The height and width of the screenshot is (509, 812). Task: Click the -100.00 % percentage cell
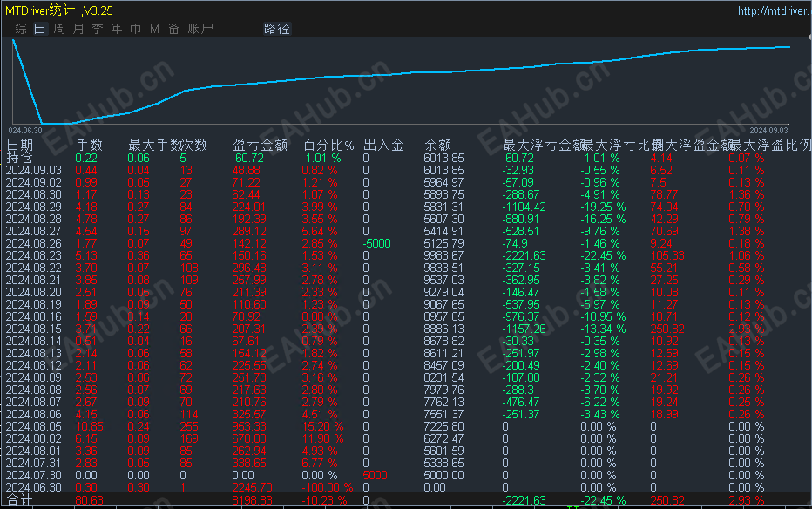click(328, 488)
